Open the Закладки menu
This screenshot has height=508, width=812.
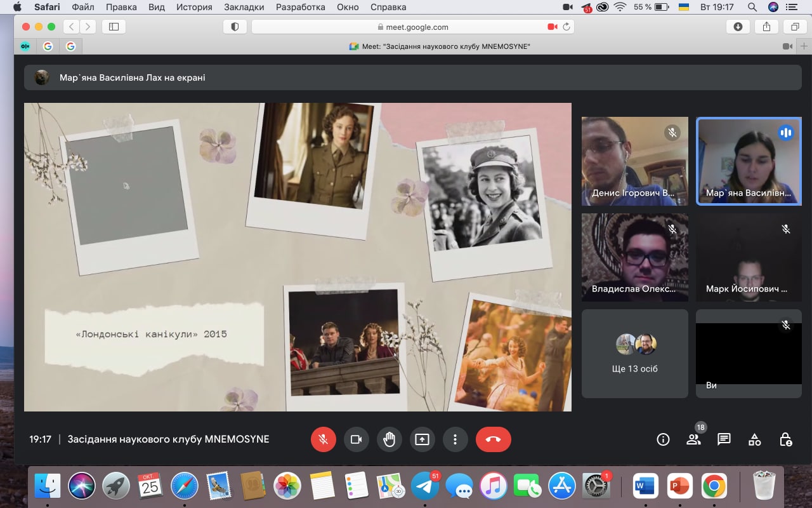tap(244, 7)
